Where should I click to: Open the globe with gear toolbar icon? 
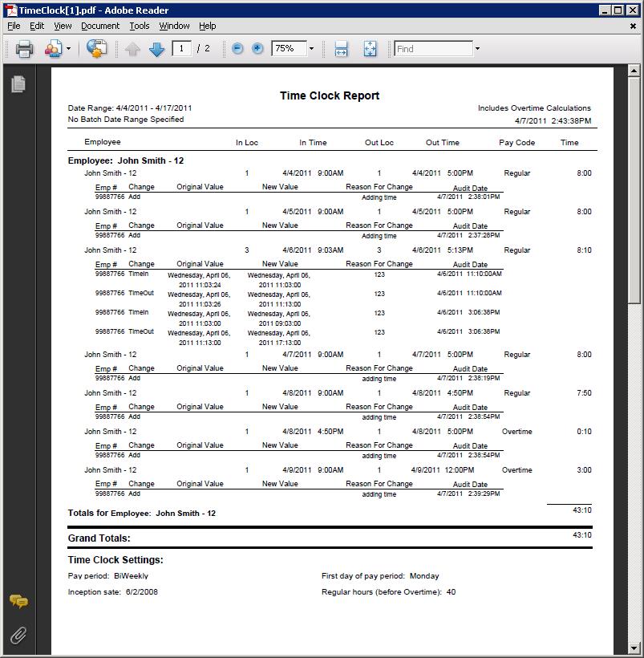pos(96,49)
